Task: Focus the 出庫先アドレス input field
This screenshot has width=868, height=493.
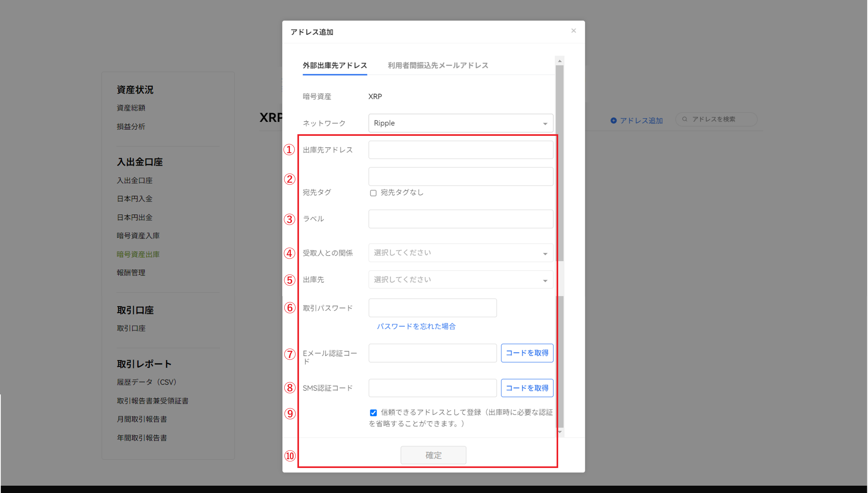Action: point(460,150)
